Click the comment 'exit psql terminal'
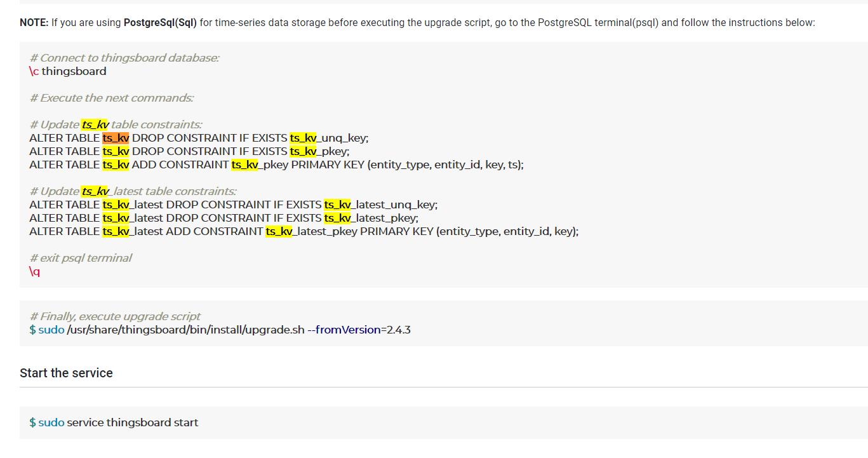Image resolution: width=868 pixels, height=458 pixels. click(x=81, y=258)
